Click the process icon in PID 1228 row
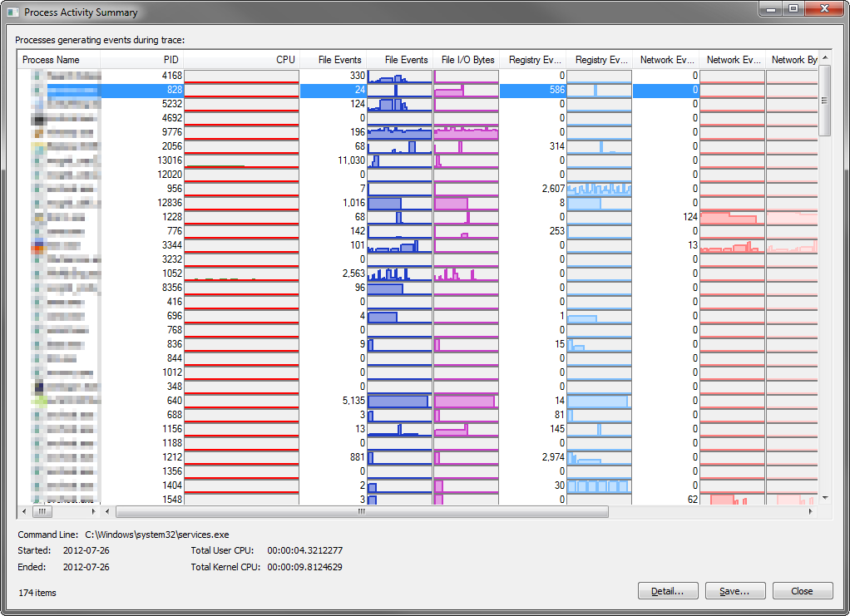 pyautogui.click(x=38, y=217)
